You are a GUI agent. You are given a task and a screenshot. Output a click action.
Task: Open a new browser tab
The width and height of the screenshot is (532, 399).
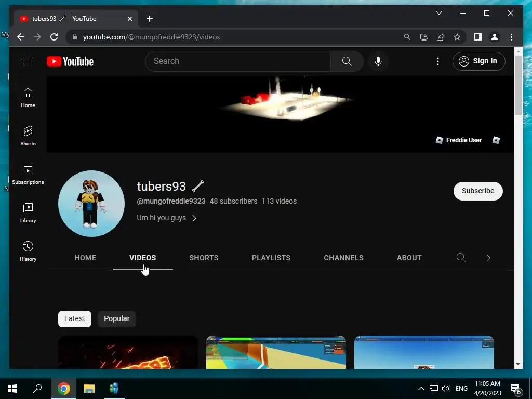(149, 19)
